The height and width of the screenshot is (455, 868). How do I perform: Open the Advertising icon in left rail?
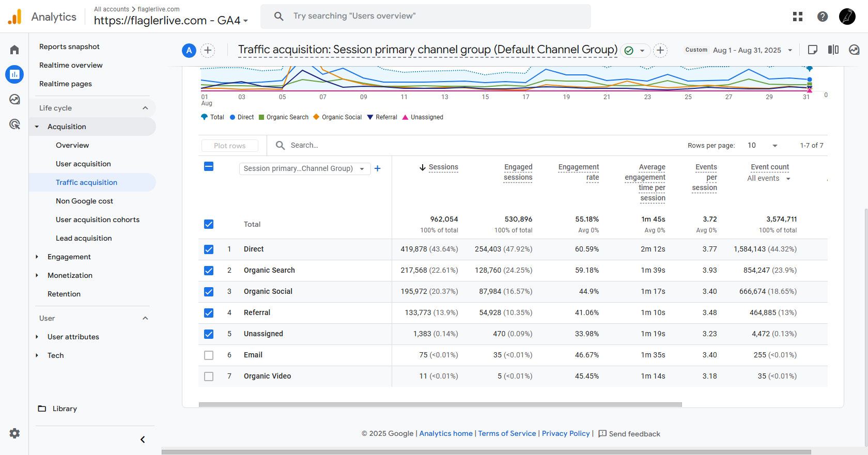14,124
